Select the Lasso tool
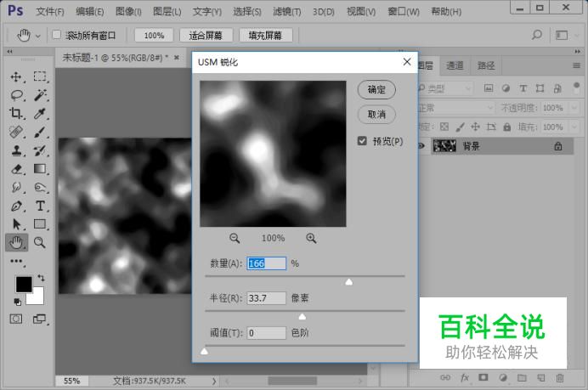 click(x=16, y=95)
